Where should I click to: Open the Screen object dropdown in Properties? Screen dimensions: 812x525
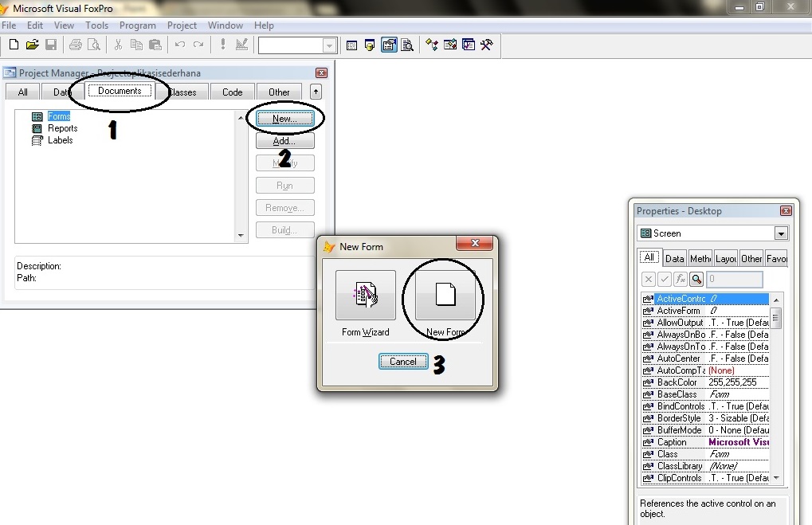[782, 233]
